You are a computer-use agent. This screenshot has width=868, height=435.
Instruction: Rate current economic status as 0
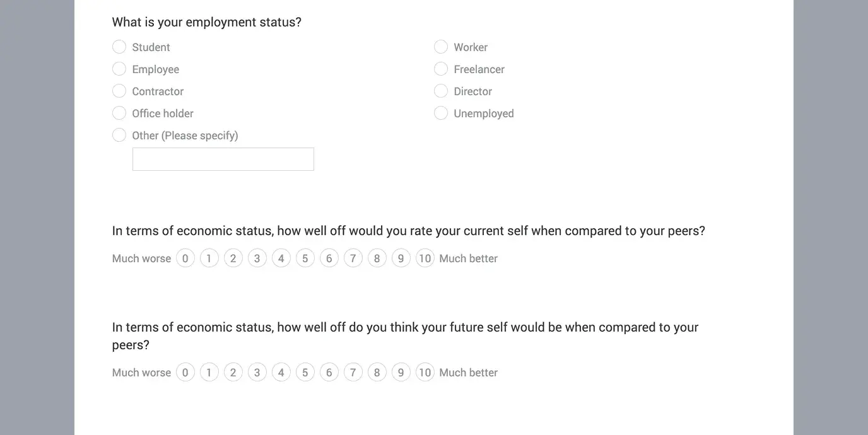click(x=185, y=258)
